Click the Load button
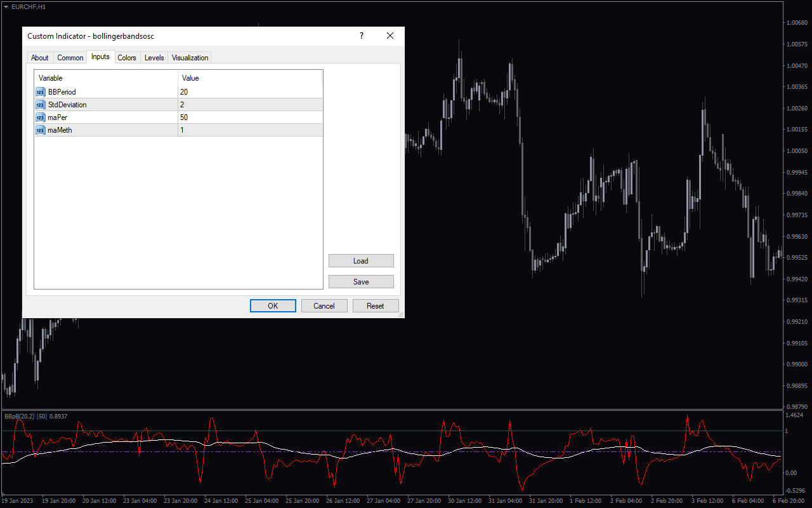The image size is (812, 508). (x=361, y=261)
